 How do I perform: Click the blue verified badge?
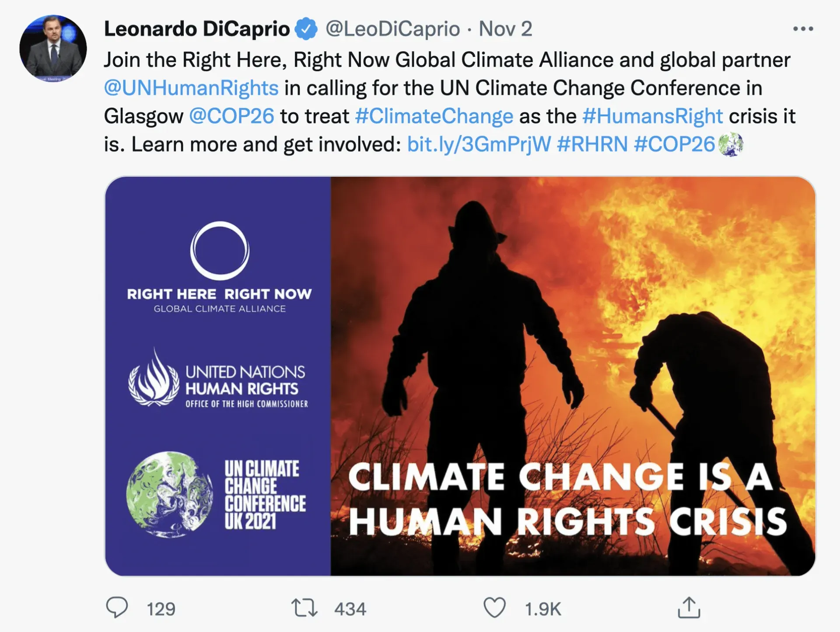306,29
